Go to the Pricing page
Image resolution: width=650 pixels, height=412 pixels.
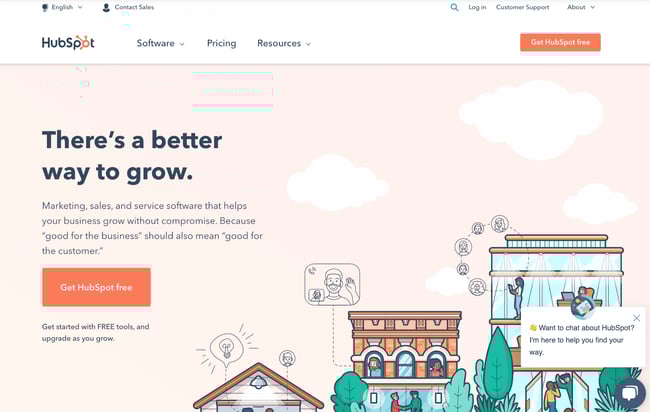tap(221, 43)
